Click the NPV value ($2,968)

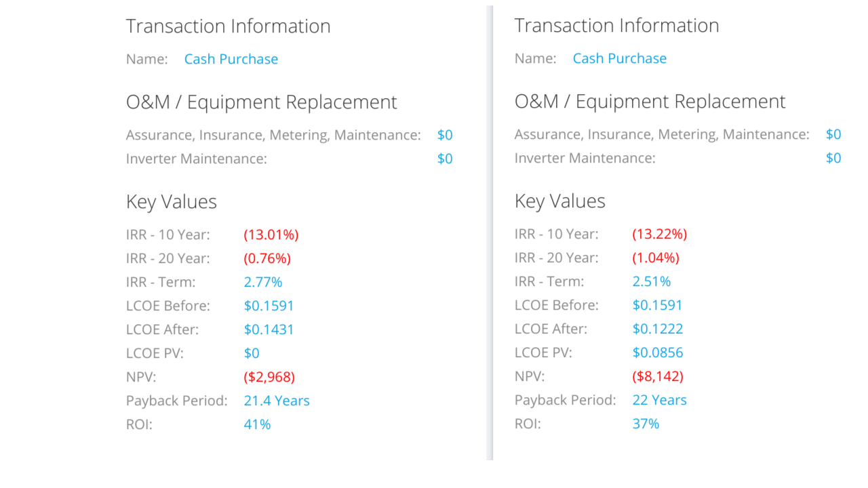pyautogui.click(x=269, y=377)
